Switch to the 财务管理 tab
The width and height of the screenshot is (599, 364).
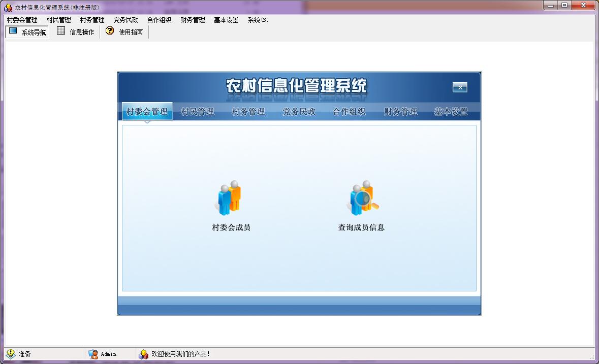tap(401, 111)
